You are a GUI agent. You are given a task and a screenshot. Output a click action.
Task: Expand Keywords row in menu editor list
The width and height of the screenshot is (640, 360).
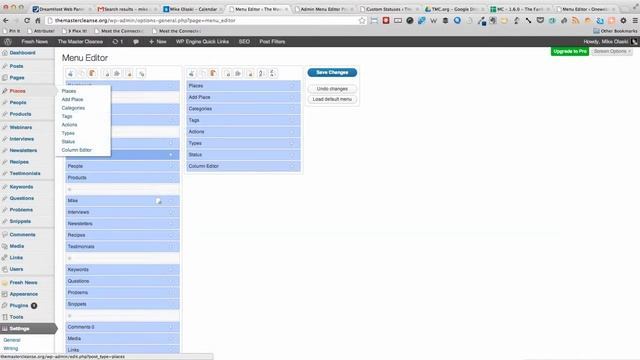coord(171,270)
